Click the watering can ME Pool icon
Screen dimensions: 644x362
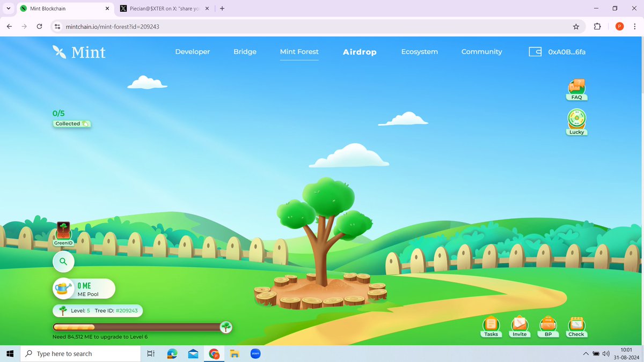coord(63,289)
